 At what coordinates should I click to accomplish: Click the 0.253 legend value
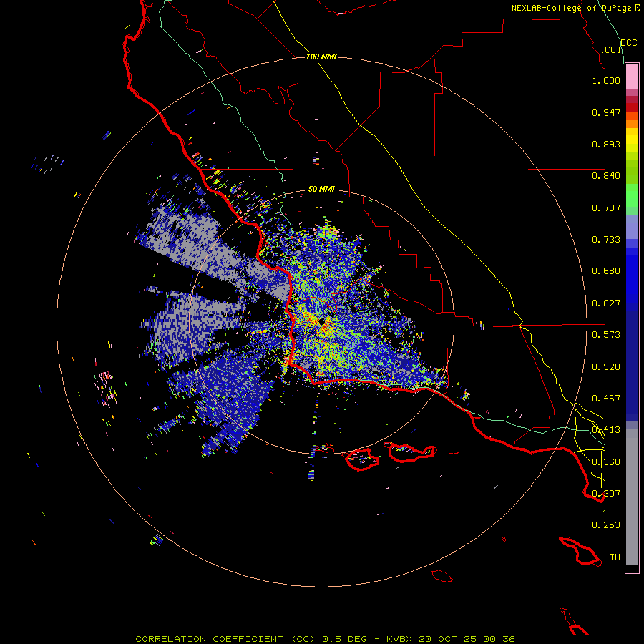(606, 525)
